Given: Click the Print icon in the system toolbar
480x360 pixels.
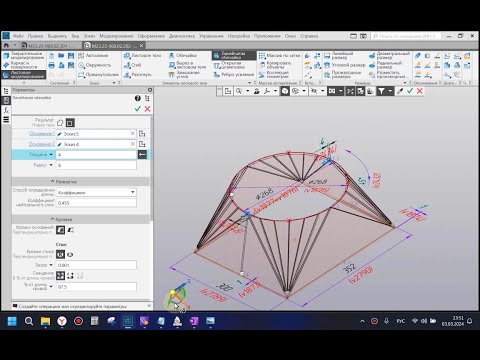Looking at the screenshot, I should pyautogui.click(x=51, y=65).
